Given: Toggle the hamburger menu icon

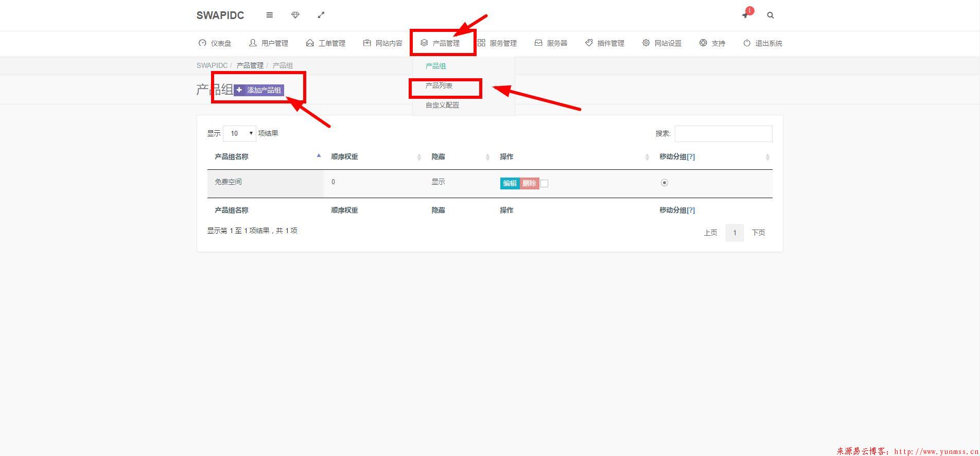Looking at the screenshot, I should 269,15.
